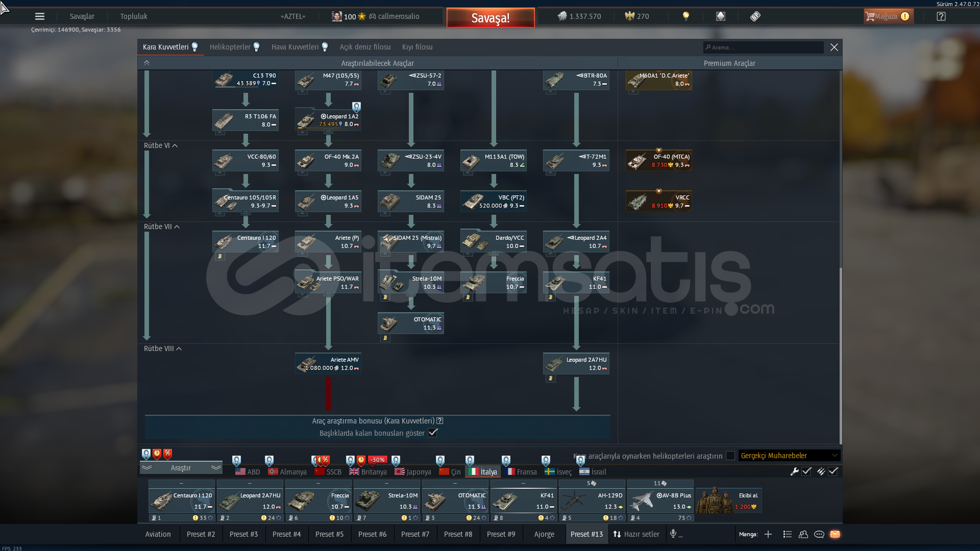Click the wrench auto-repair icon
The image size is (980, 551).
(x=794, y=471)
